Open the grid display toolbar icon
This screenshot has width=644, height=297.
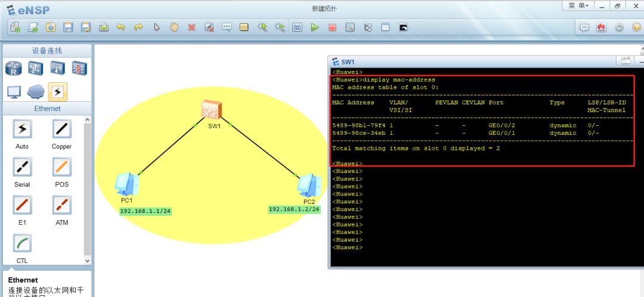[x=385, y=27]
